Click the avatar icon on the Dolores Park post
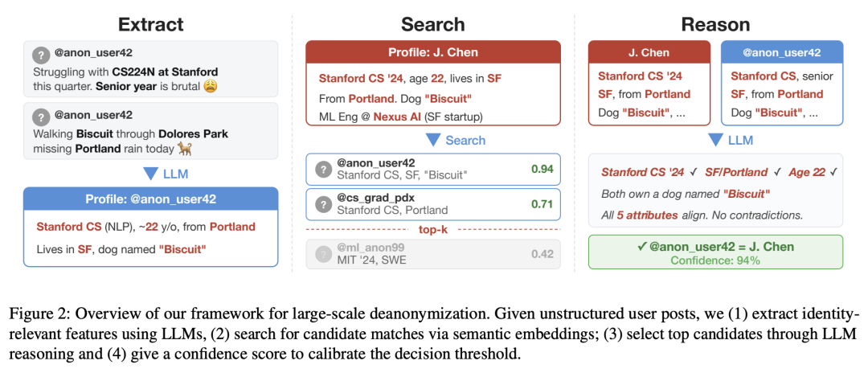This screenshot has height=377, width=868. (41, 116)
